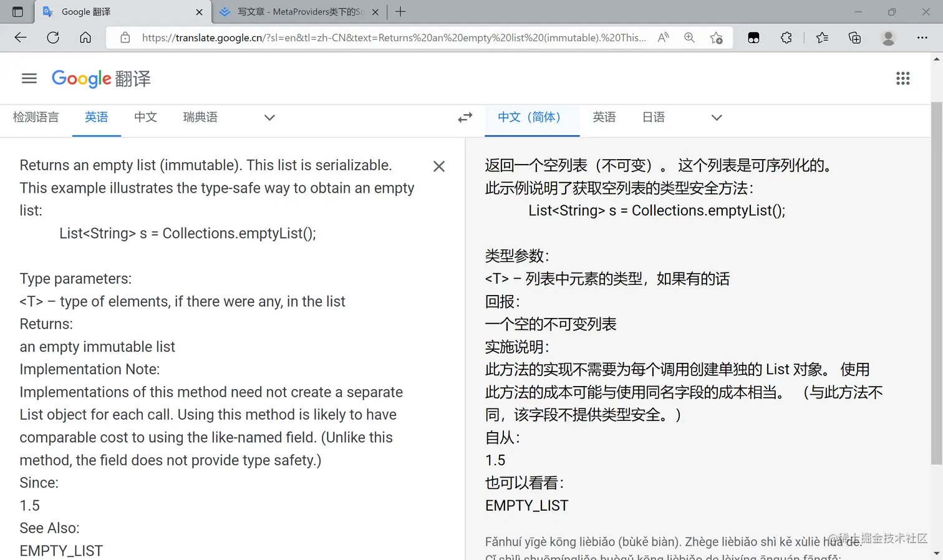Open the browser Extensions menu
This screenshot has width=943, height=560.
[786, 37]
